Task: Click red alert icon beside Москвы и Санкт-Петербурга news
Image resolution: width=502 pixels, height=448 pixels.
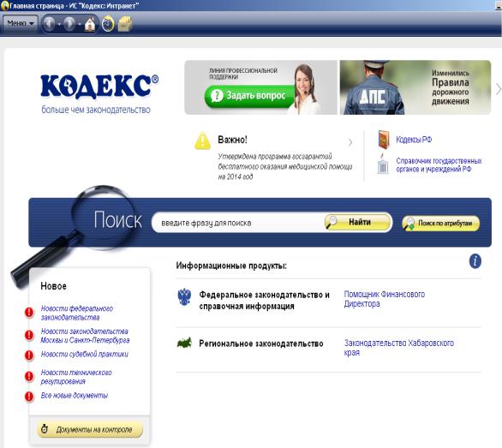Action: (29, 335)
